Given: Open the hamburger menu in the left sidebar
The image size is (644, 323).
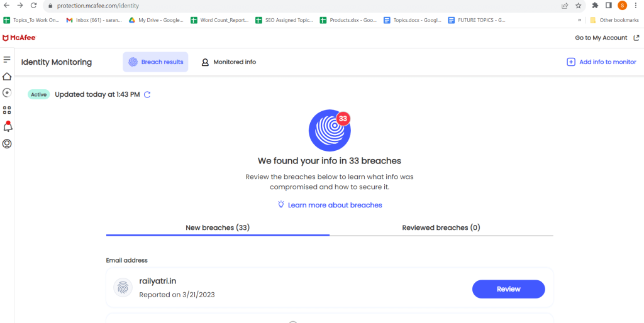Looking at the screenshot, I should tap(6, 60).
